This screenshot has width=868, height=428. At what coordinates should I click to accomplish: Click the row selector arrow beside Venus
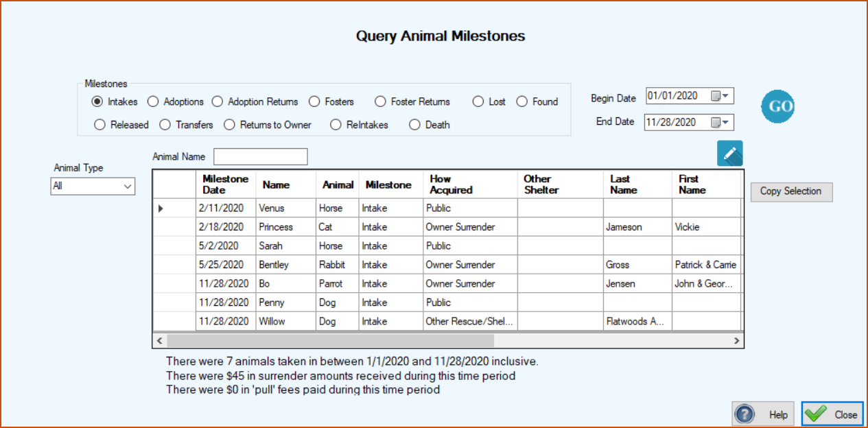pos(161,208)
